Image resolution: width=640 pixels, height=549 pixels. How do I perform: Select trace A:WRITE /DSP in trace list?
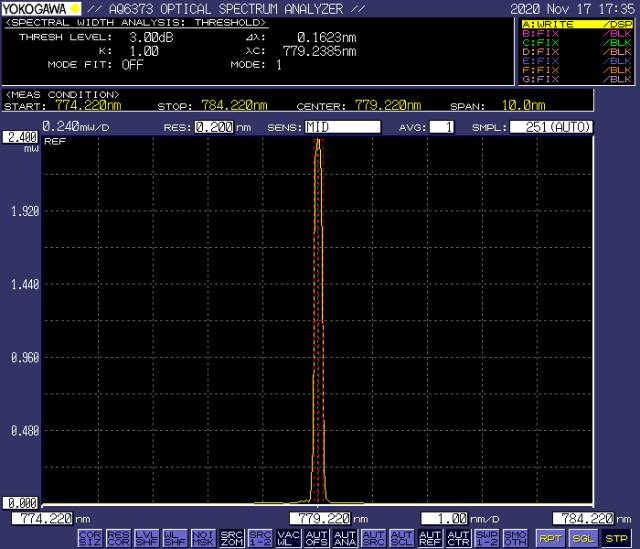577,24
